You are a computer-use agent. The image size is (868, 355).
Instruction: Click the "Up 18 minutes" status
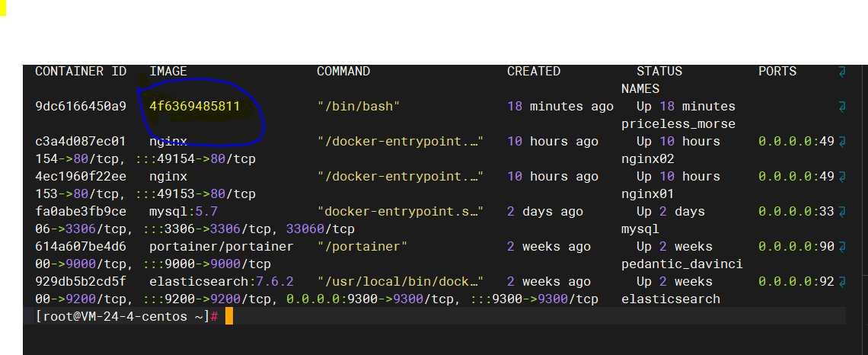(x=686, y=107)
